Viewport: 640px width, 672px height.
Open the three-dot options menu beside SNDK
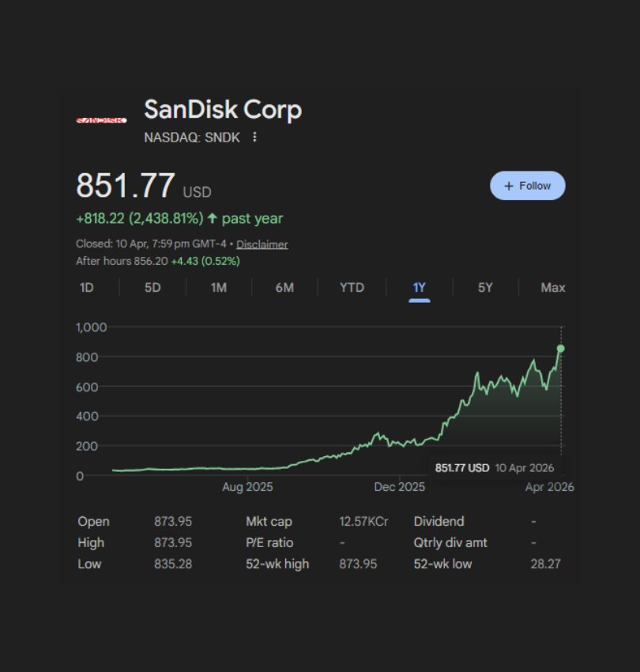[254, 137]
